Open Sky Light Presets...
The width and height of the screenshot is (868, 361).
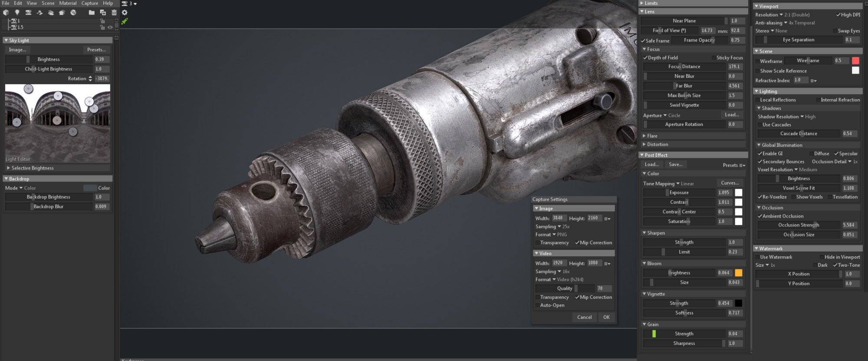pos(96,50)
